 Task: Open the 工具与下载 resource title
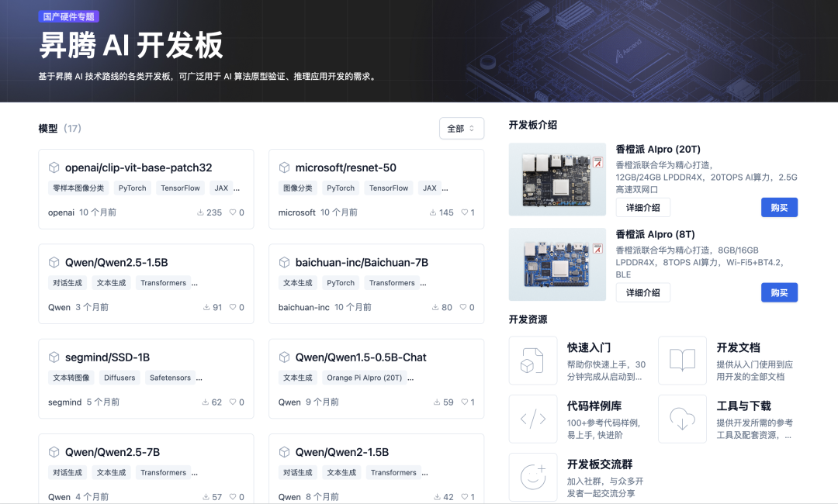743,406
